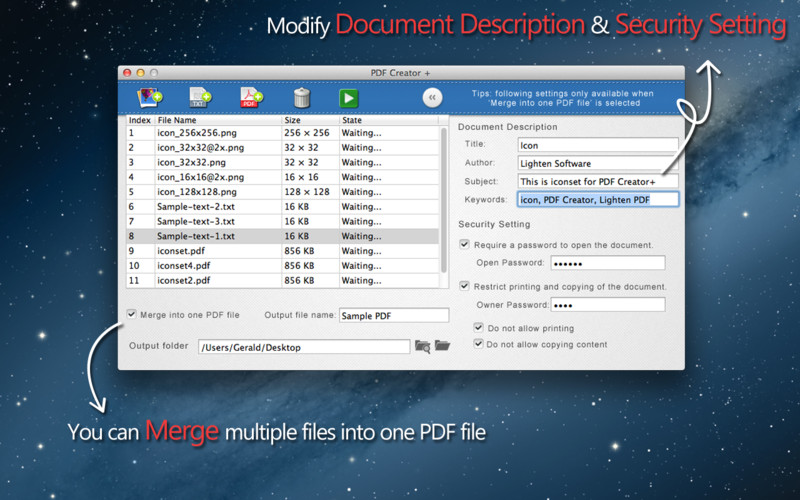Browse output folder with magnifier folder icon
The height and width of the screenshot is (500, 800).
pos(422,346)
